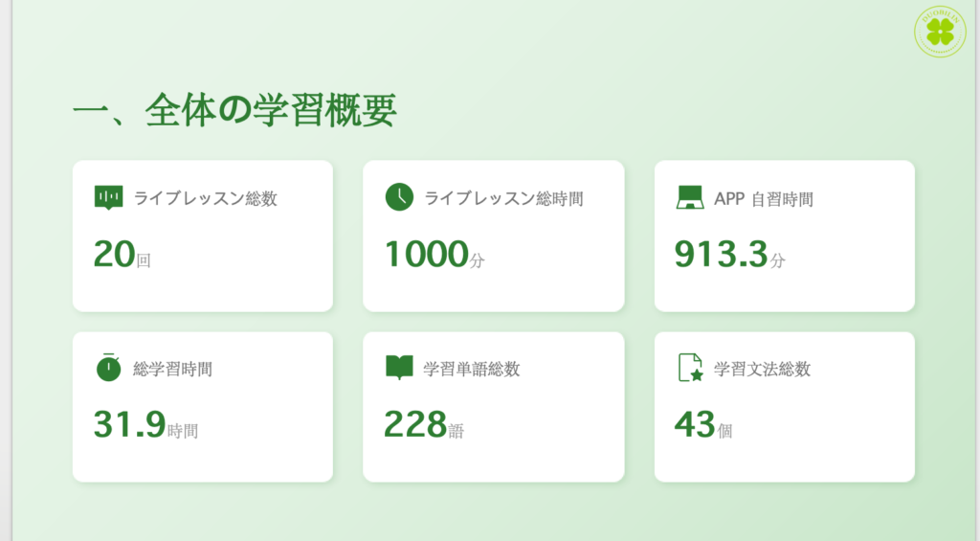Click the ライブレッスン総数 label
This screenshot has width=980, height=541.
[x=206, y=199]
